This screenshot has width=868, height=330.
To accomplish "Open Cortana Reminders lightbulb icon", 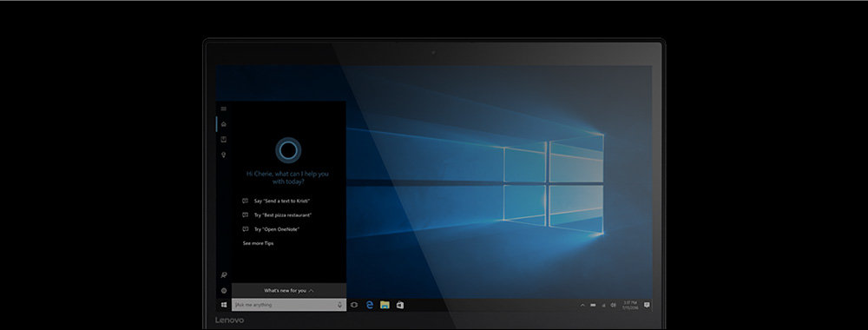I will (224, 155).
